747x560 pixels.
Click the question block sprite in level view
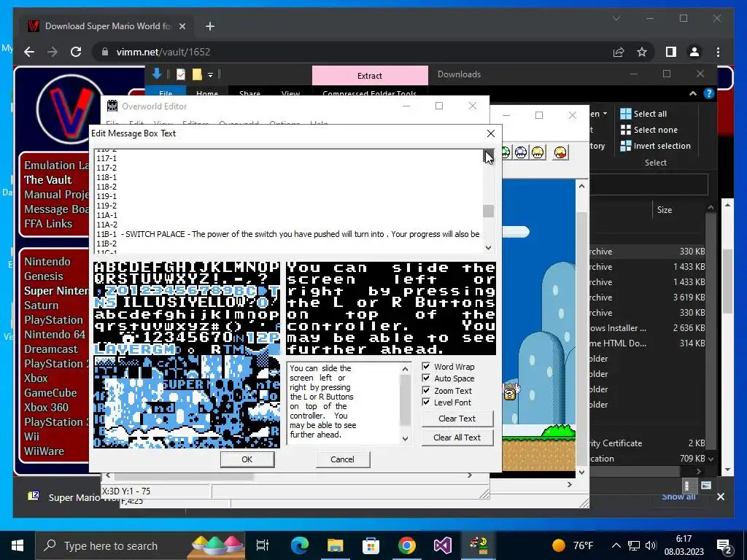pos(510,394)
